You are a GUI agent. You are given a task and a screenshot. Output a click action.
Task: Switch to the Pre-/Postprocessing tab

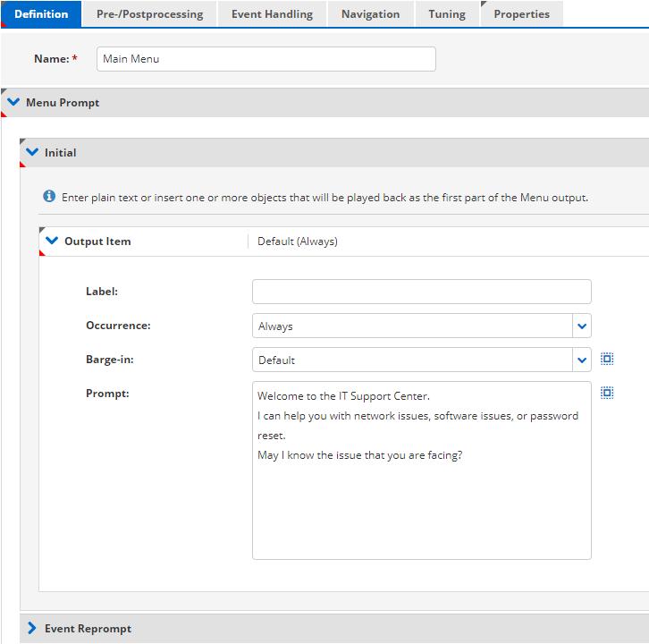[x=149, y=14]
